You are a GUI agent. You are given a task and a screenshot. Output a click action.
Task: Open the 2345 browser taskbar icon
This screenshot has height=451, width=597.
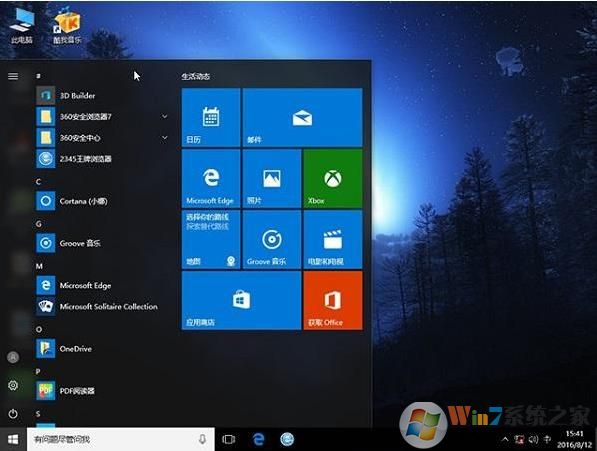[287, 439]
